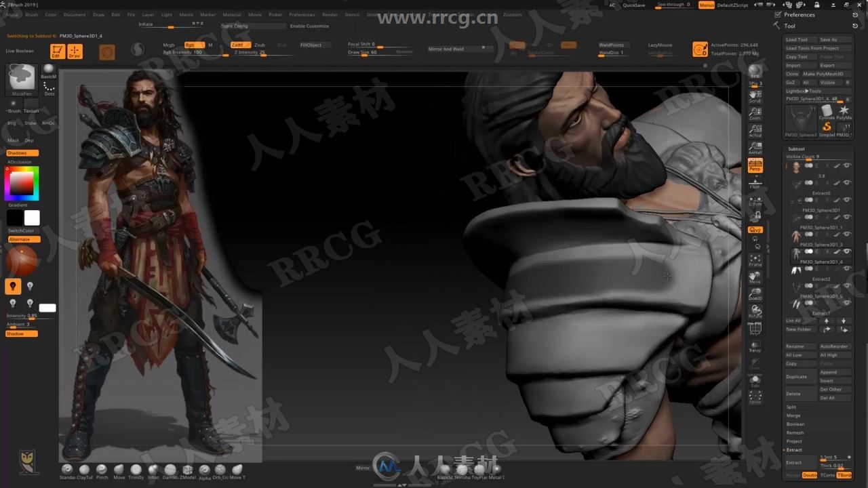Select the SkinShade material at bottom
The height and width of the screenshot is (488, 868).
click(x=462, y=471)
